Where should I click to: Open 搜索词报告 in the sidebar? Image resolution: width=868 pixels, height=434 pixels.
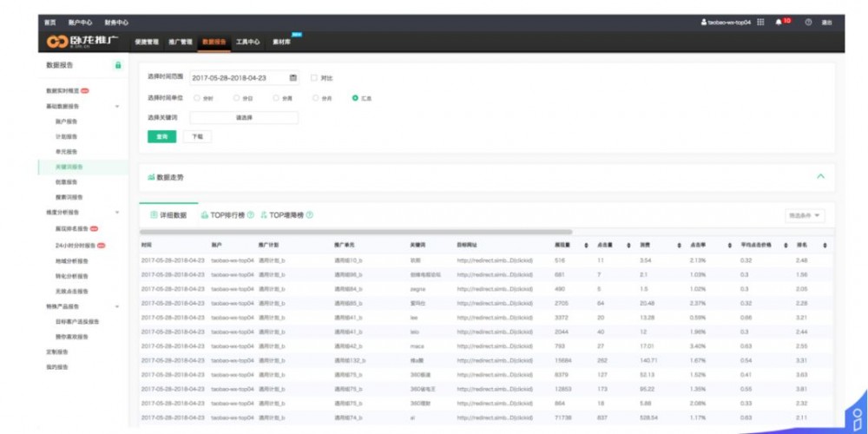pos(69,197)
